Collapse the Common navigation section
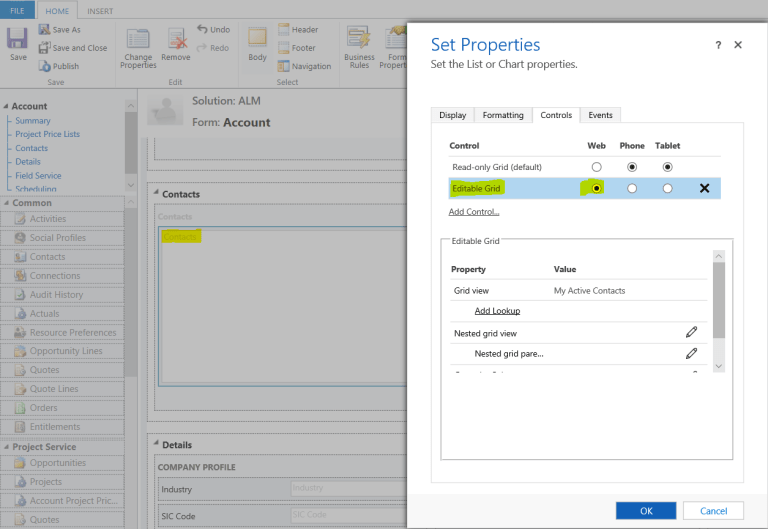 (x=6, y=203)
